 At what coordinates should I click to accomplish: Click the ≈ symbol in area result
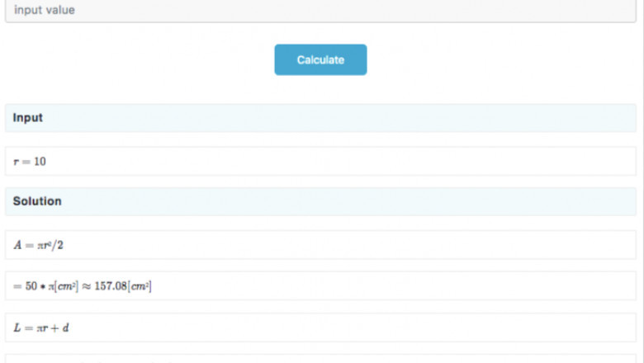(88, 286)
